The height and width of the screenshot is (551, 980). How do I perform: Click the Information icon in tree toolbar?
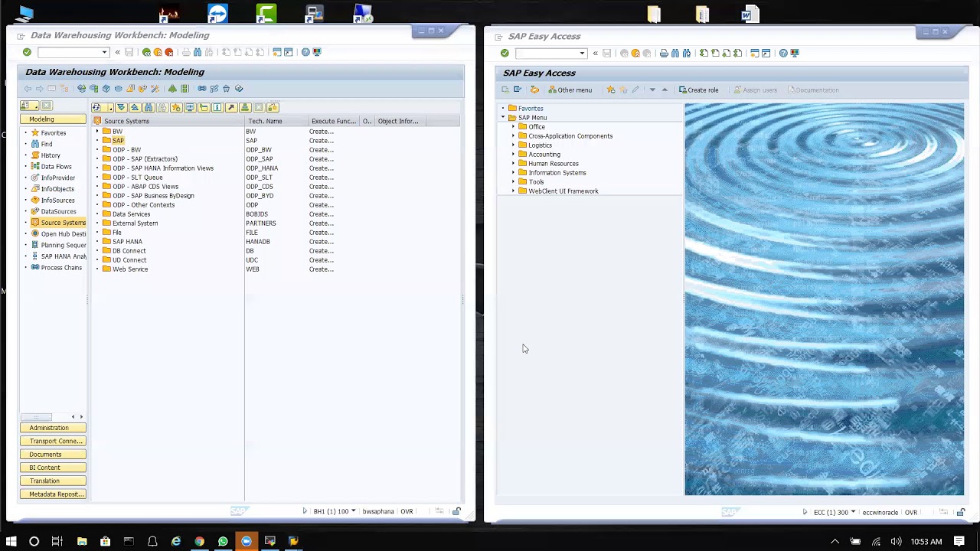[x=217, y=107]
